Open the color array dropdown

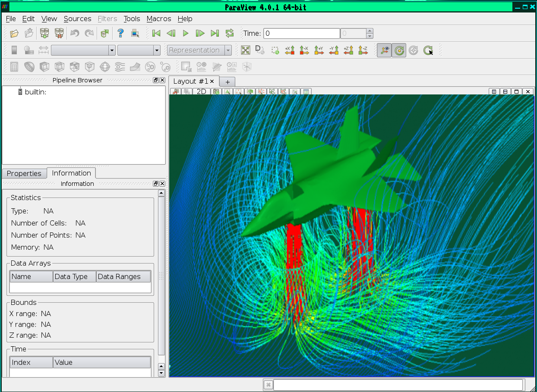pos(83,50)
